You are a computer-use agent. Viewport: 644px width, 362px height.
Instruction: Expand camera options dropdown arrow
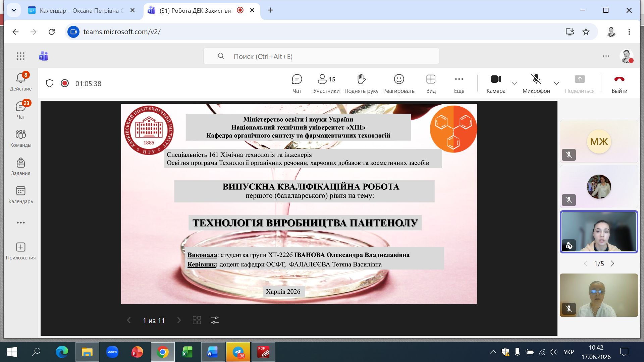coord(514,83)
